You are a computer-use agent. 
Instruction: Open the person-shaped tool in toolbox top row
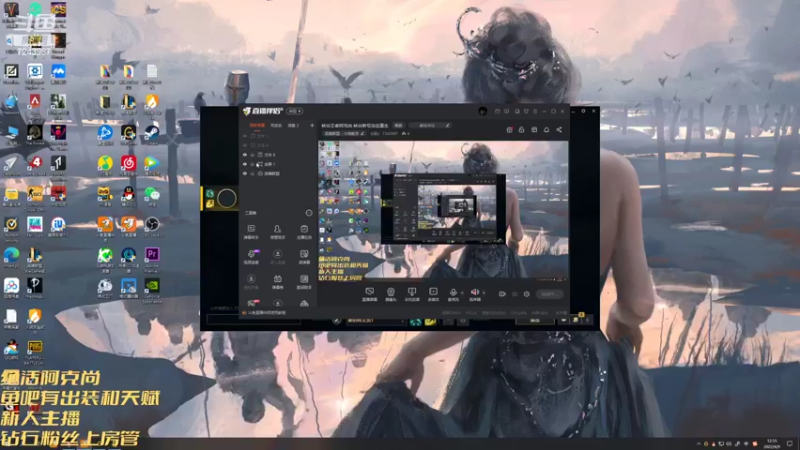pyautogui.click(x=277, y=230)
